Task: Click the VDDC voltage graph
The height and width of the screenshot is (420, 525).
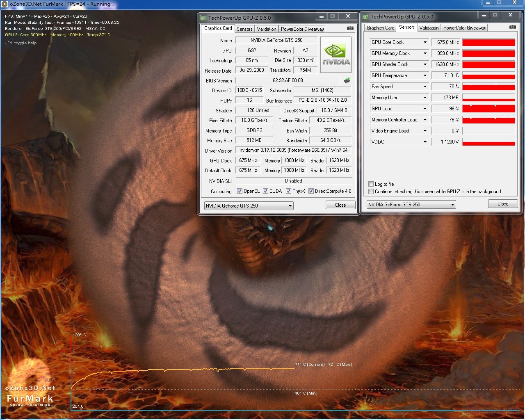Action: (488, 142)
